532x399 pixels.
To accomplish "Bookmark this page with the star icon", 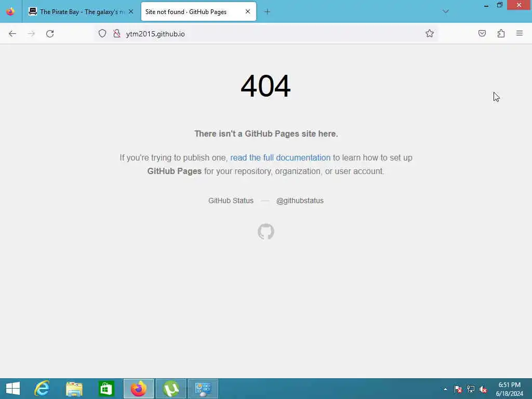I will coord(430,33).
